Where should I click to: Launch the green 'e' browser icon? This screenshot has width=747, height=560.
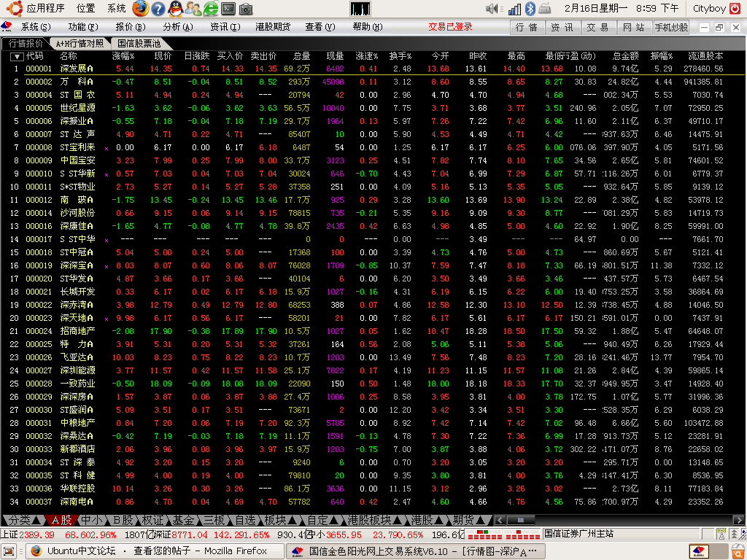(211, 9)
